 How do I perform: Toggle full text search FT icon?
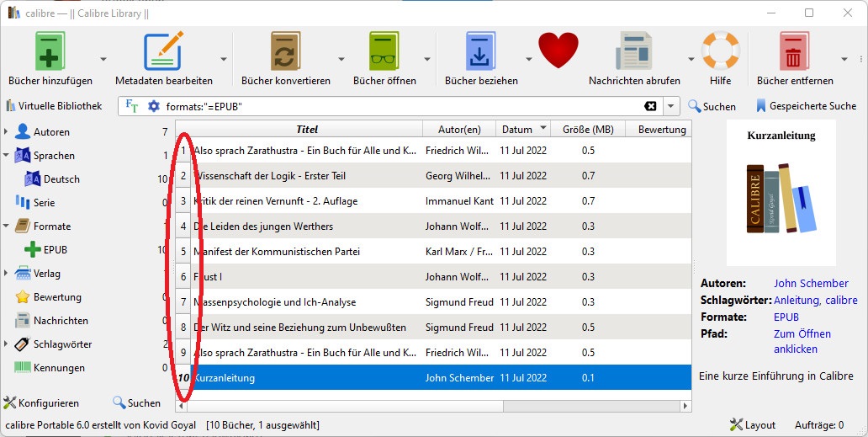132,106
